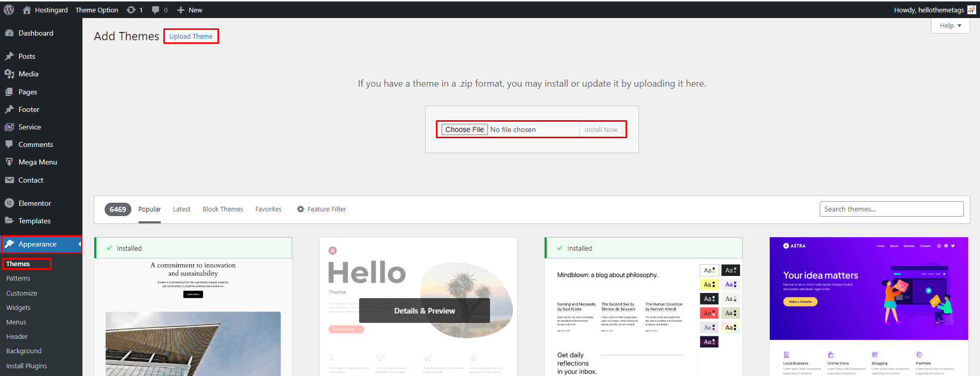The width and height of the screenshot is (980, 376).
Task: Open the comments bubble in admin bar
Action: click(x=156, y=10)
